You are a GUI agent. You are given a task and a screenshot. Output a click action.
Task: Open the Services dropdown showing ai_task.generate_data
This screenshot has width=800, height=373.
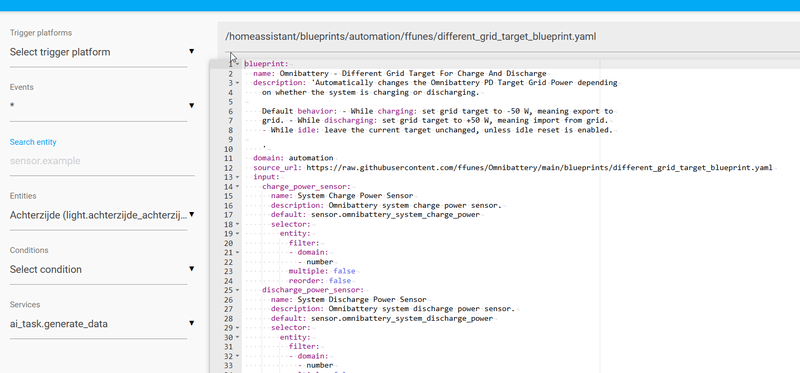(102, 324)
